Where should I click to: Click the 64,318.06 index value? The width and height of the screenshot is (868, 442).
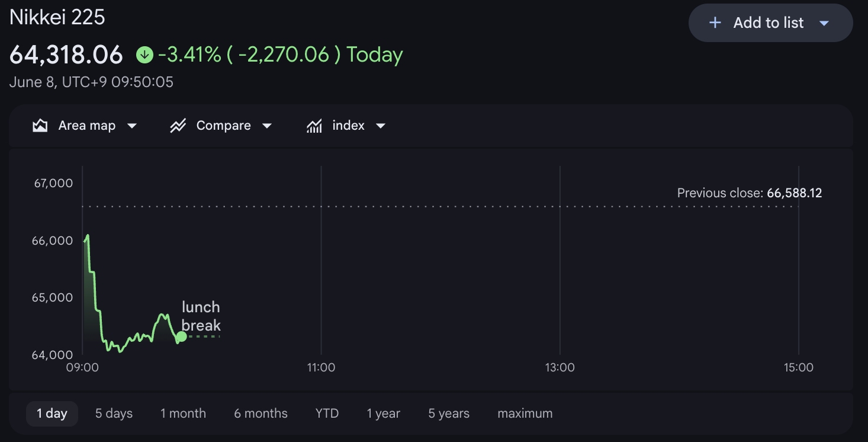[x=66, y=55]
